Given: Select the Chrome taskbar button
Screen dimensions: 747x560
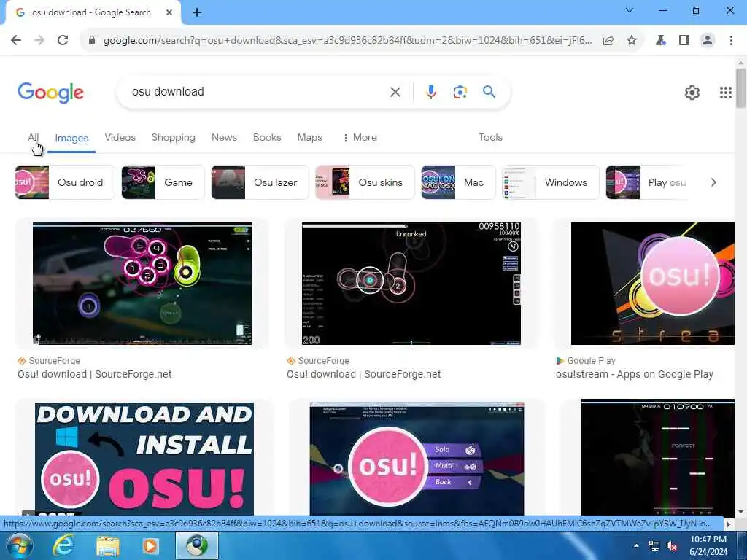Looking at the screenshot, I should [x=197, y=545].
